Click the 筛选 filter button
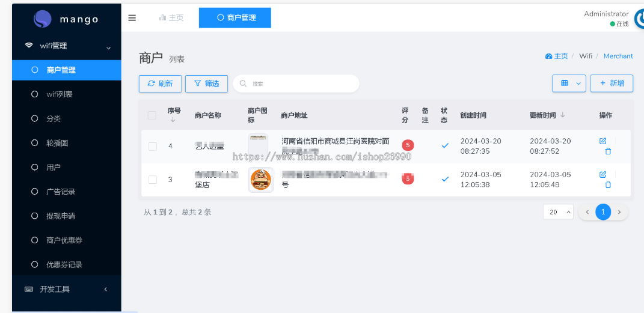This screenshot has width=644, height=313. point(207,84)
